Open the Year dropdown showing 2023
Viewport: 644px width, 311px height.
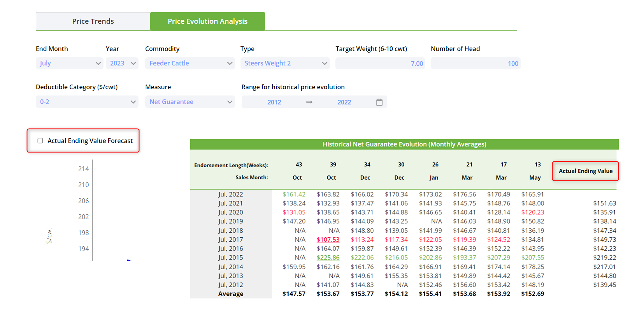point(122,64)
